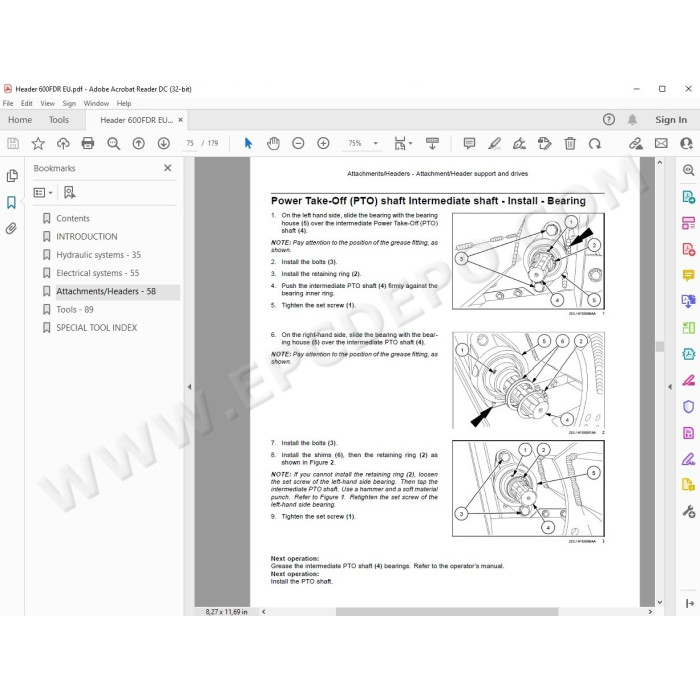Click the delete trash icon

coord(570,143)
